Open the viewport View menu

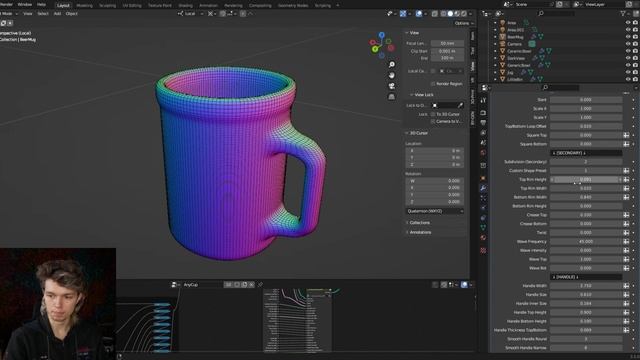[28, 13]
